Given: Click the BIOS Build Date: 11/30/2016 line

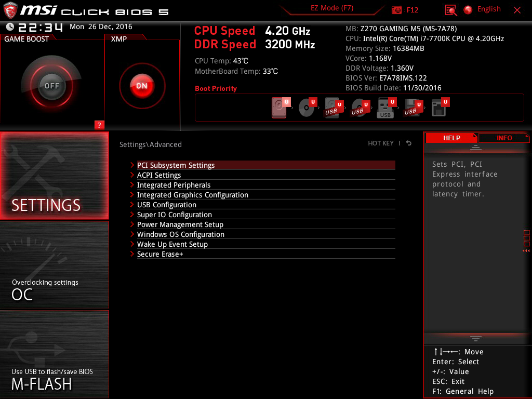Looking at the screenshot, I should coord(394,87).
